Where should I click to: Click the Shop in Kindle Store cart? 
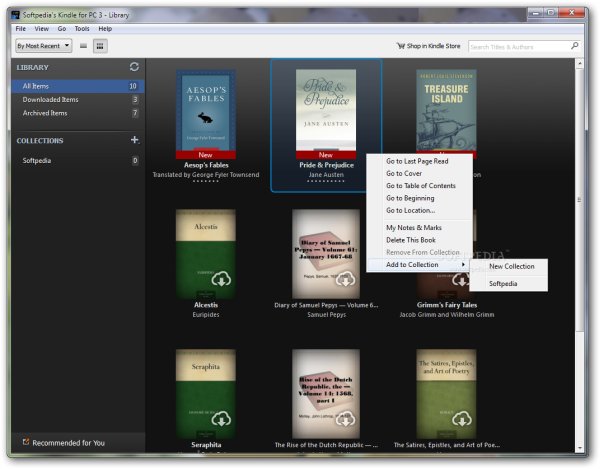coord(427,46)
